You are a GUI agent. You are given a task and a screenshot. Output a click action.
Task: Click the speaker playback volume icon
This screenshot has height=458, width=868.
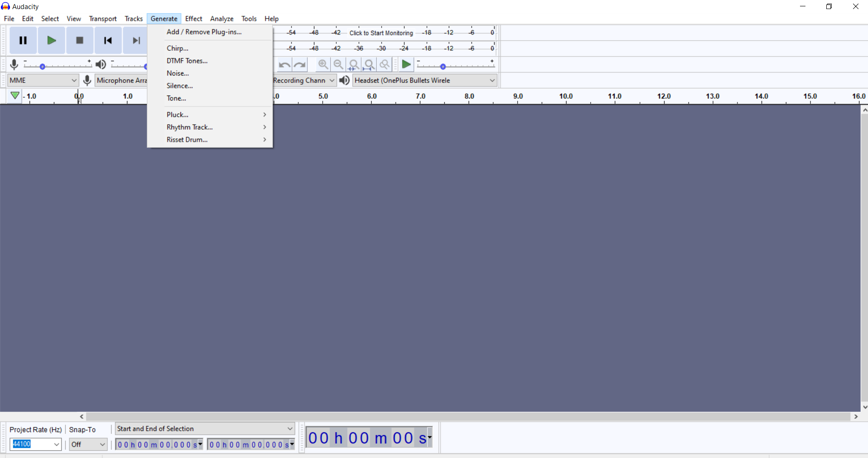101,65
